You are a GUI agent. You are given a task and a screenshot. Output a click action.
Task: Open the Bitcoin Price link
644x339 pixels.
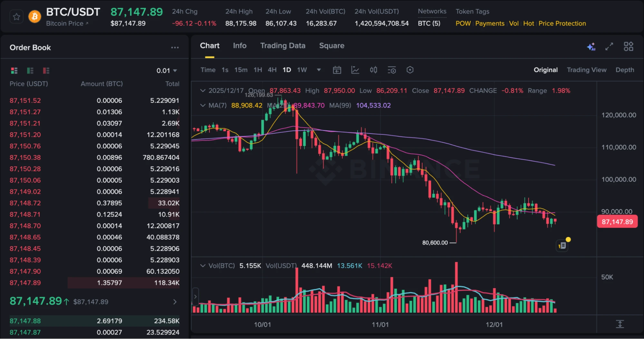coord(68,23)
